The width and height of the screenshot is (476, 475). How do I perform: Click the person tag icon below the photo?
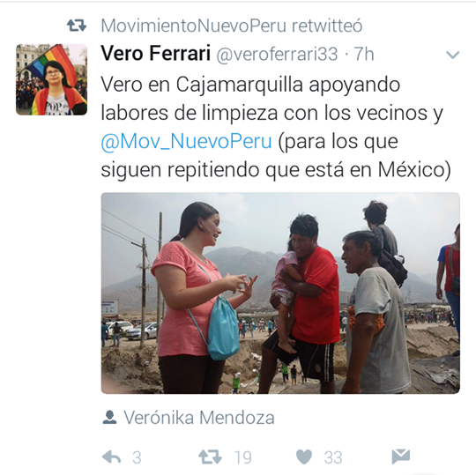pyautogui.click(x=109, y=417)
